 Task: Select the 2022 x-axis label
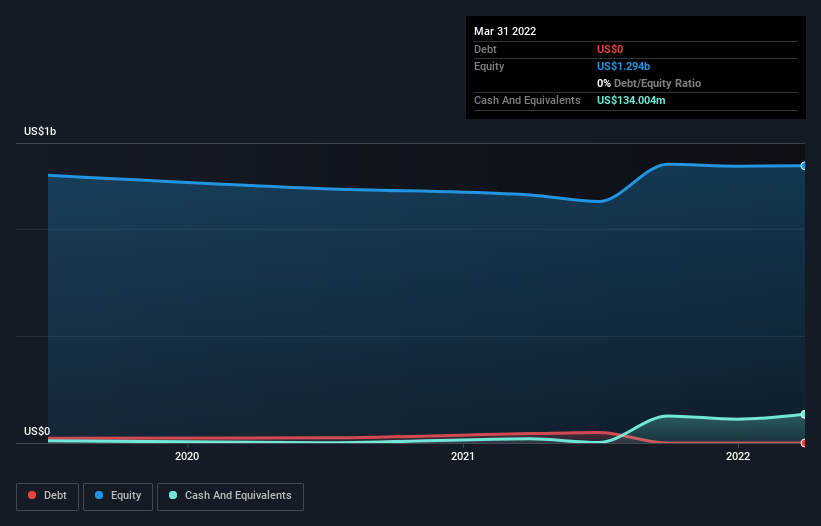click(x=738, y=456)
